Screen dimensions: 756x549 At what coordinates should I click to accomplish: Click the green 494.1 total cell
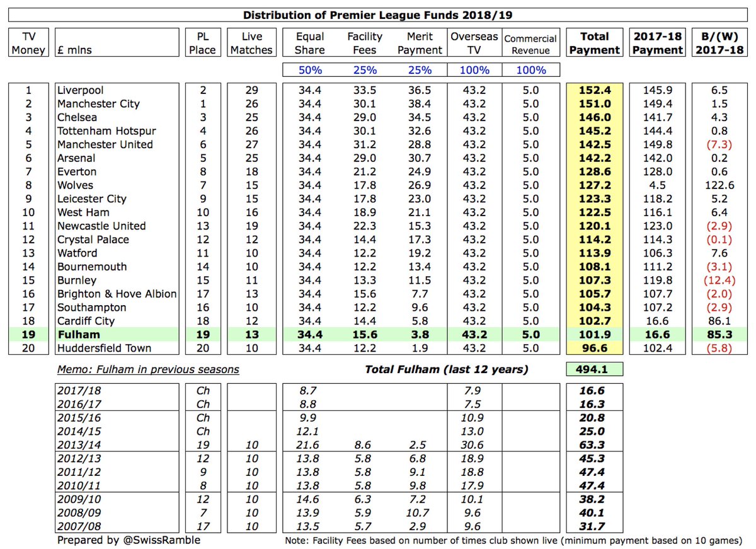pos(595,369)
